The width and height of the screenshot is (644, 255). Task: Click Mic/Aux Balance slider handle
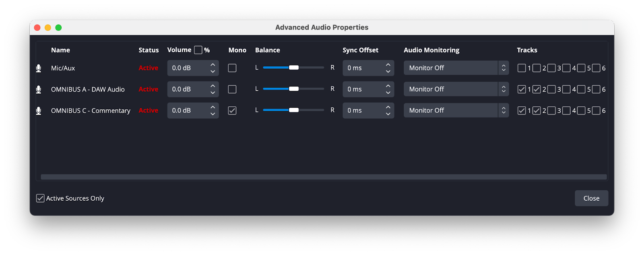coord(294,68)
